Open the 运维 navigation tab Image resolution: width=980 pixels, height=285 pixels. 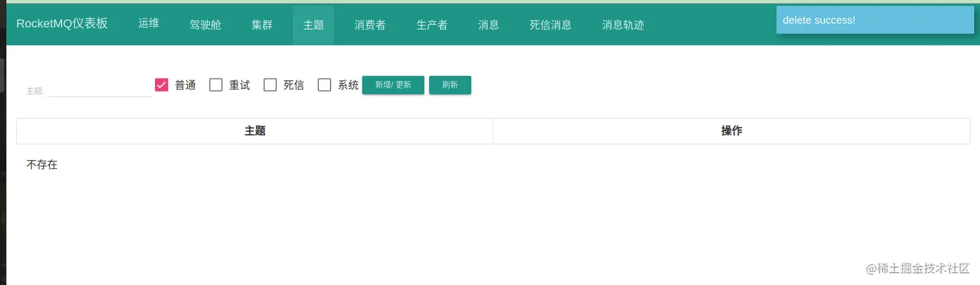tap(148, 24)
